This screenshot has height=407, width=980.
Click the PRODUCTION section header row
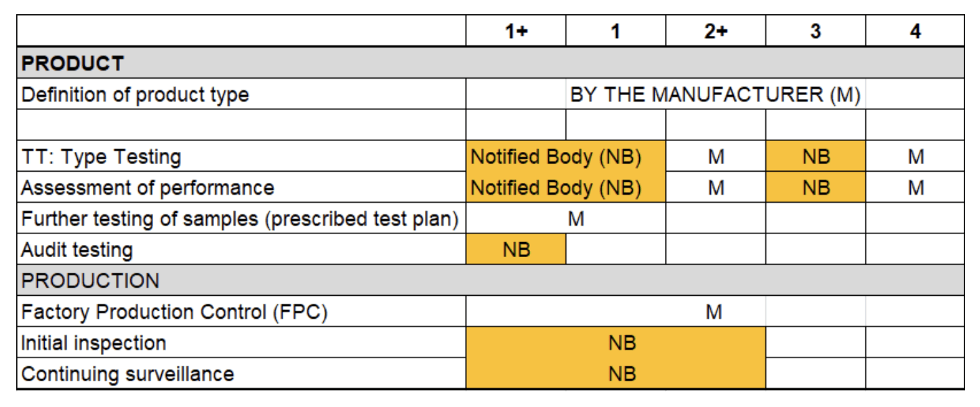click(x=491, y=281)
